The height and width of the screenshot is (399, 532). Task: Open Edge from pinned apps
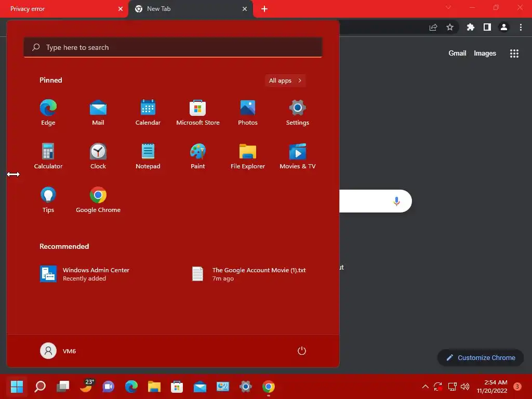[48, 113]
